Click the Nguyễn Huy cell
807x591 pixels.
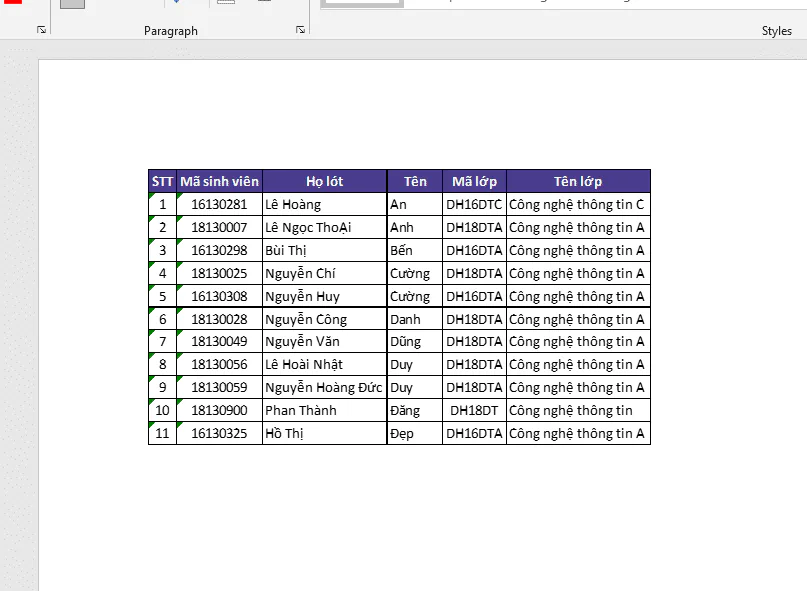(324, 297)
